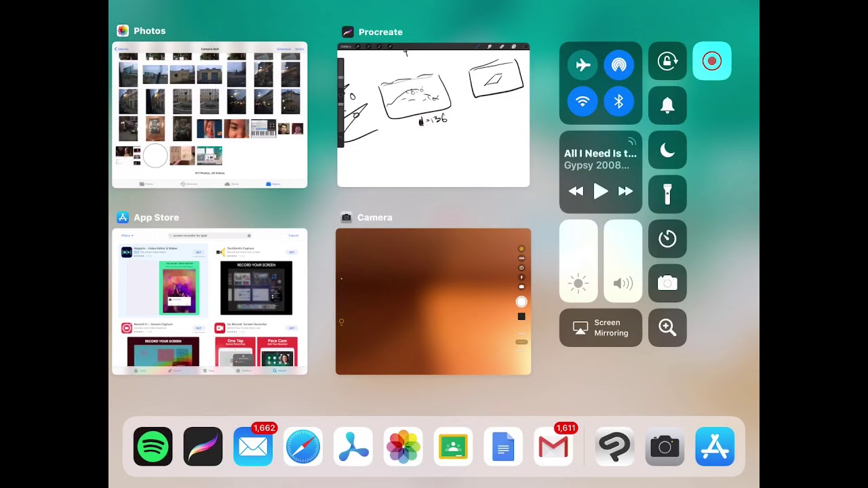Viewport: 868px width, 488px height.
Task: Skip to the next track
Action: 625,191
